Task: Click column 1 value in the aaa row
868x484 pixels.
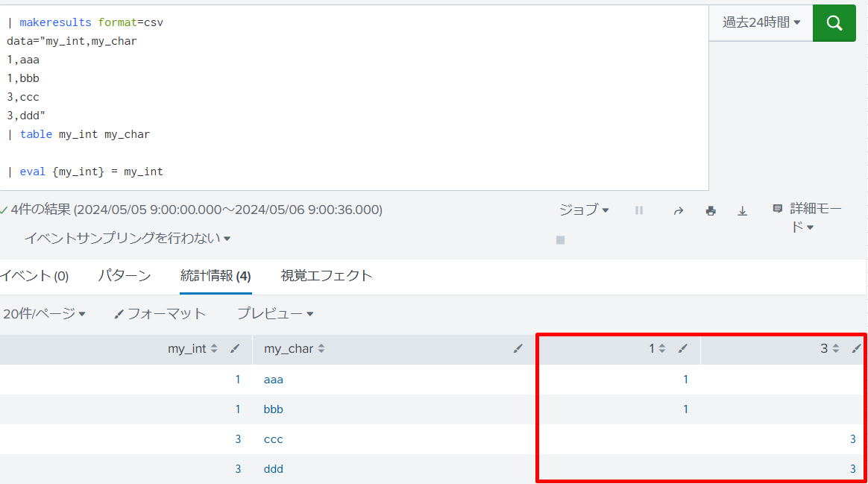Action: pos(686,380)
